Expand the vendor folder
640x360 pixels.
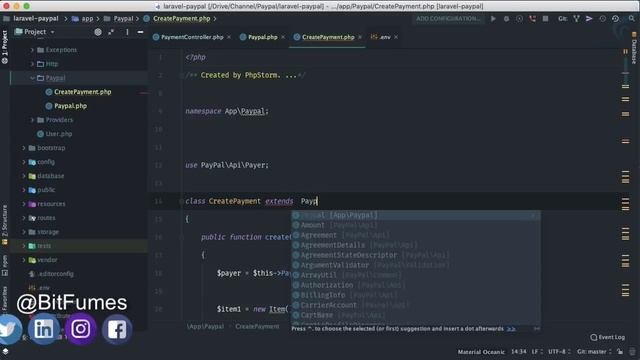tap(24, 260)
